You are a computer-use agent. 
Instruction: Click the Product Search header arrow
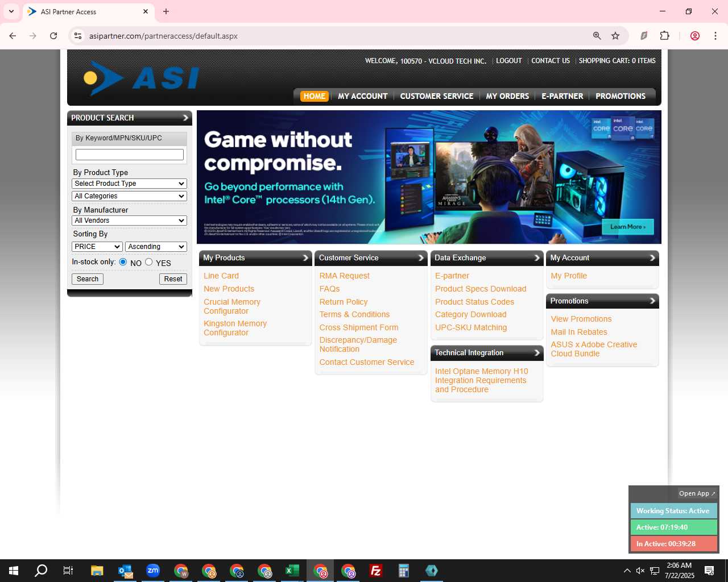tap(185, 118)
